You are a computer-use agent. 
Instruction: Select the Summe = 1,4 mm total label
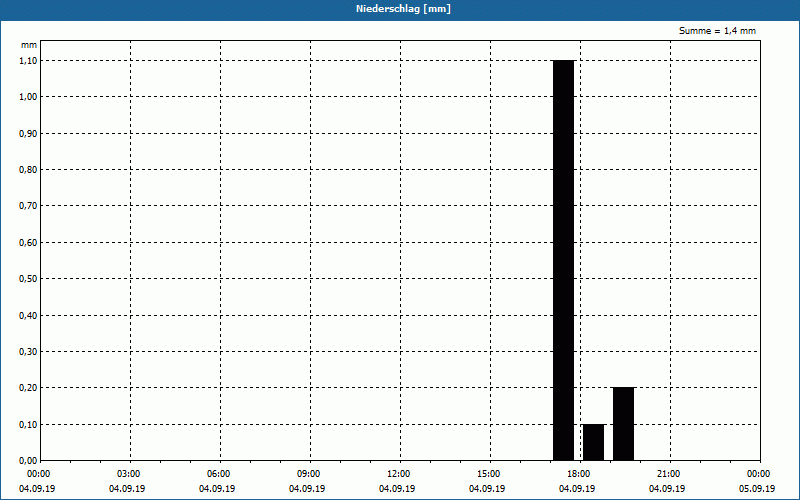pyautogui.click(x=717, y=31)
